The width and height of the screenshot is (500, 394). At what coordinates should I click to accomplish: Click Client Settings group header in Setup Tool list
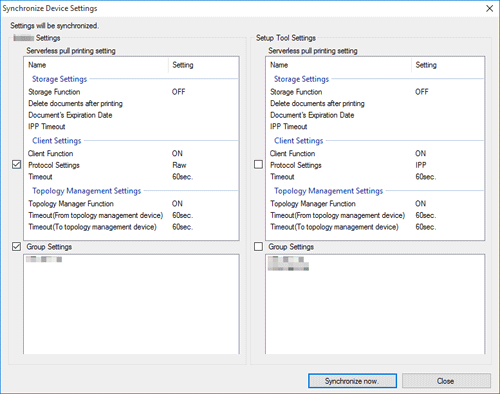point(299,141)
